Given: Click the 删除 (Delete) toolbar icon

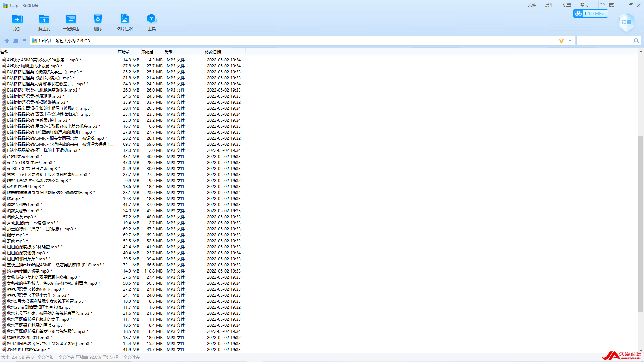Looking at the screenshot, I should 98,22.
